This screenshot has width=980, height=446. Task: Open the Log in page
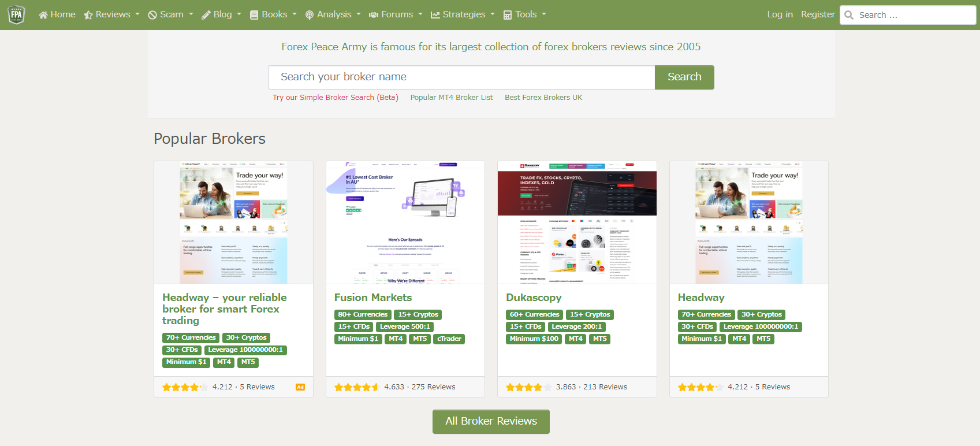[780, 14]
